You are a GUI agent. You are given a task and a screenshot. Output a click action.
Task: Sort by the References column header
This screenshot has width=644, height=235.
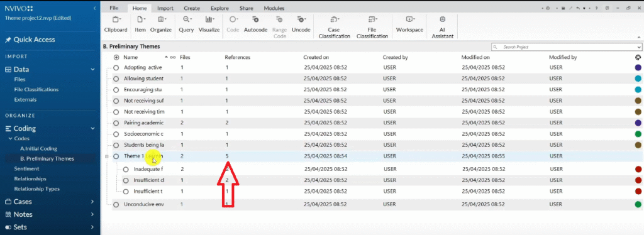click(x=237, y=57)
